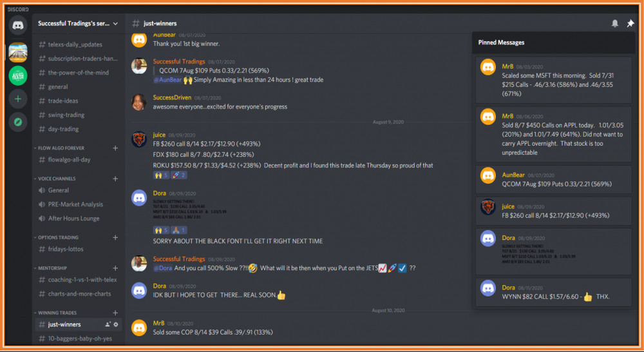Open Successful Trading's server dropdown menu

pos(78,23)
